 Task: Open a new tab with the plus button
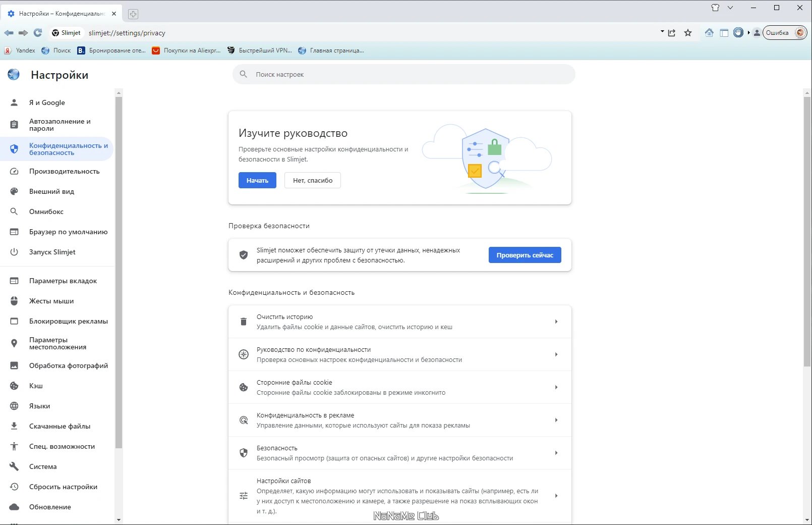point(132,14)
